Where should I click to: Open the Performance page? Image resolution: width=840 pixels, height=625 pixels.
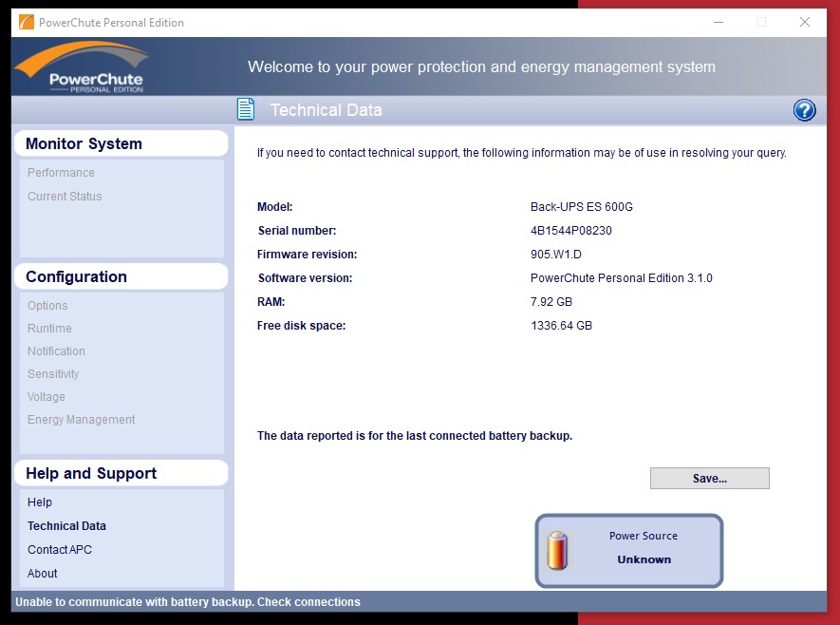[61, 173]
